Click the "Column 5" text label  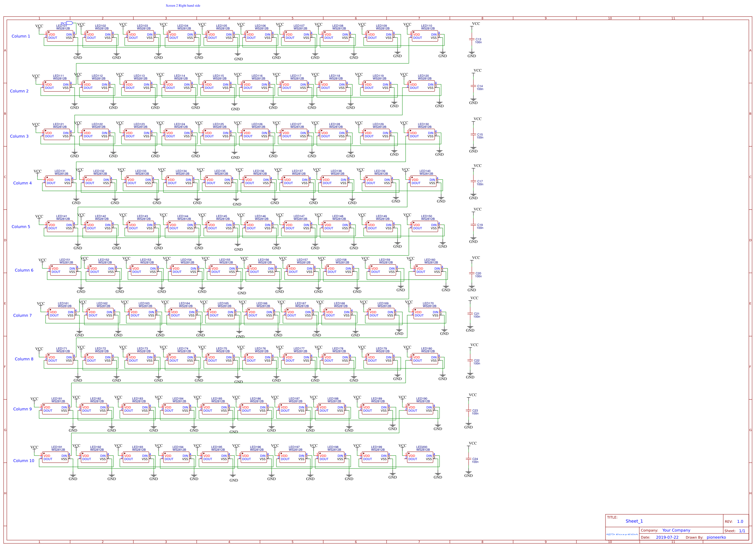coord(21,227)
